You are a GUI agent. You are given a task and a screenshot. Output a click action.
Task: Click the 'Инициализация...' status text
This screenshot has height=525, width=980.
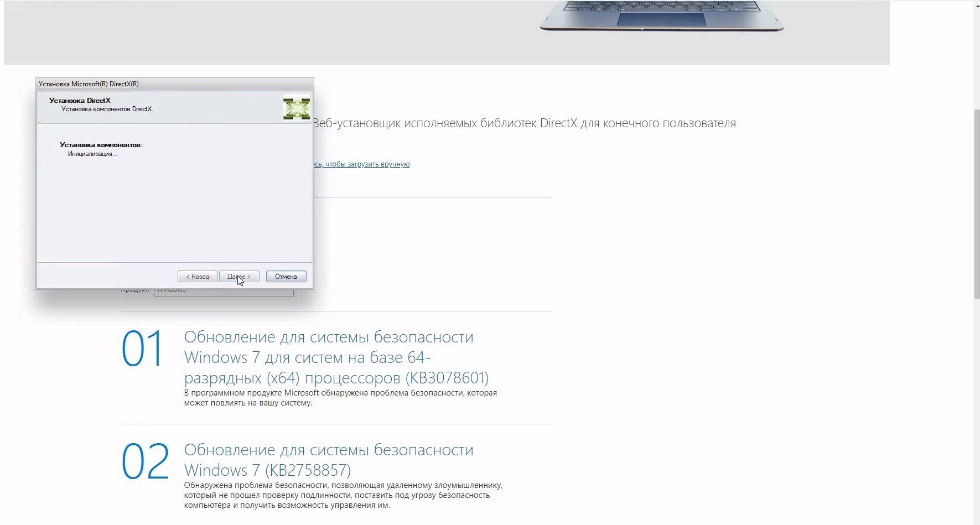coord(92,154)
